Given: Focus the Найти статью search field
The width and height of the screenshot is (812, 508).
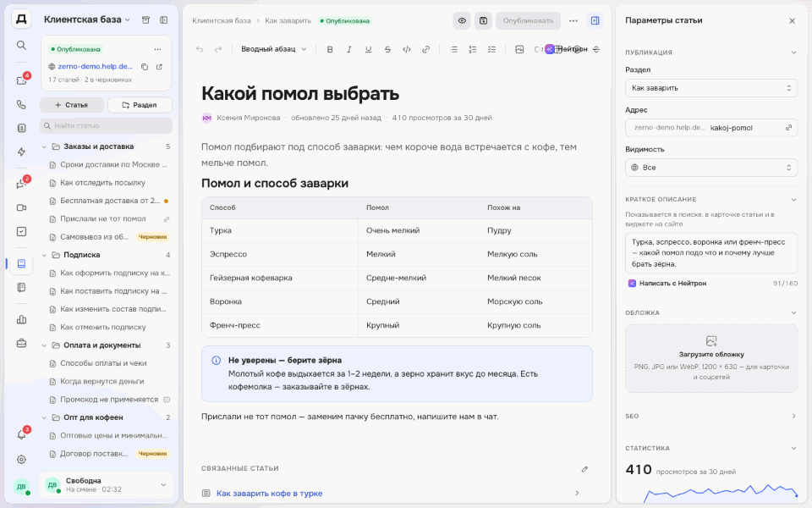Looking at the screenshot, I should [107, 125].
